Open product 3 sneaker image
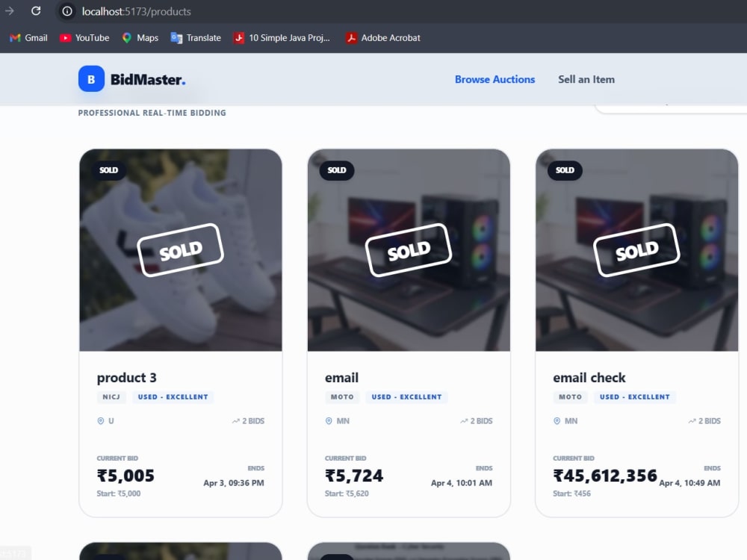This screenshot has width=747, height=560. coord(181,250)
